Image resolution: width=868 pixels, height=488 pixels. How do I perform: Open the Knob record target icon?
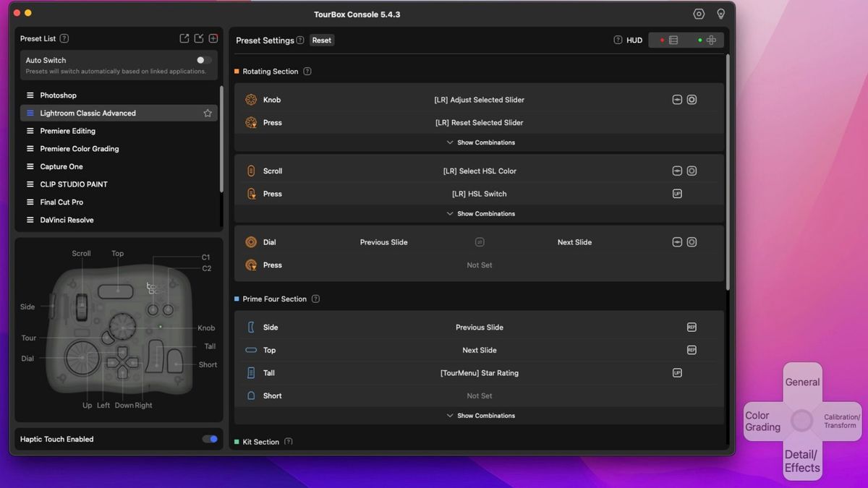[692, 99]
